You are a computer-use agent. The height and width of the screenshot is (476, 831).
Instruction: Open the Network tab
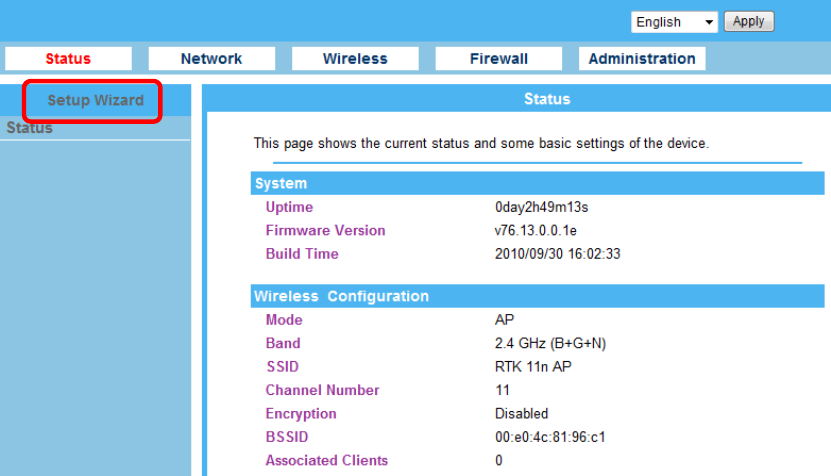click(x=211, y=58)
